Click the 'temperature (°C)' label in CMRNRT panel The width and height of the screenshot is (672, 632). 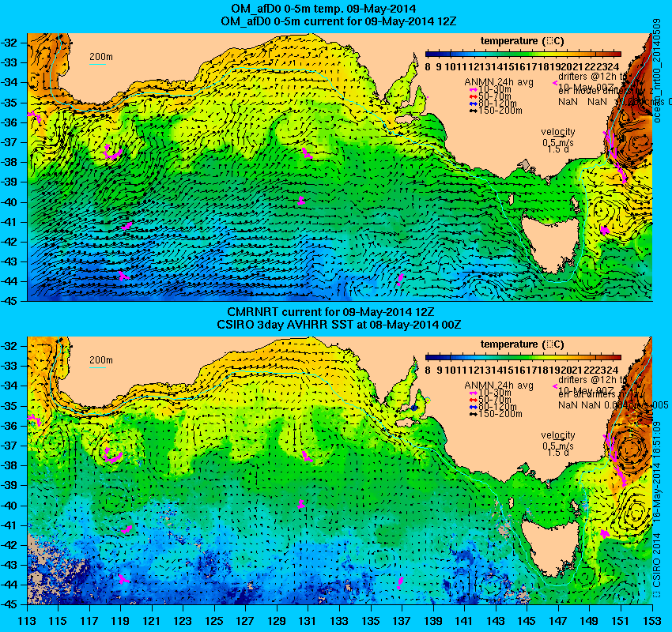click(x=522, y=344)
